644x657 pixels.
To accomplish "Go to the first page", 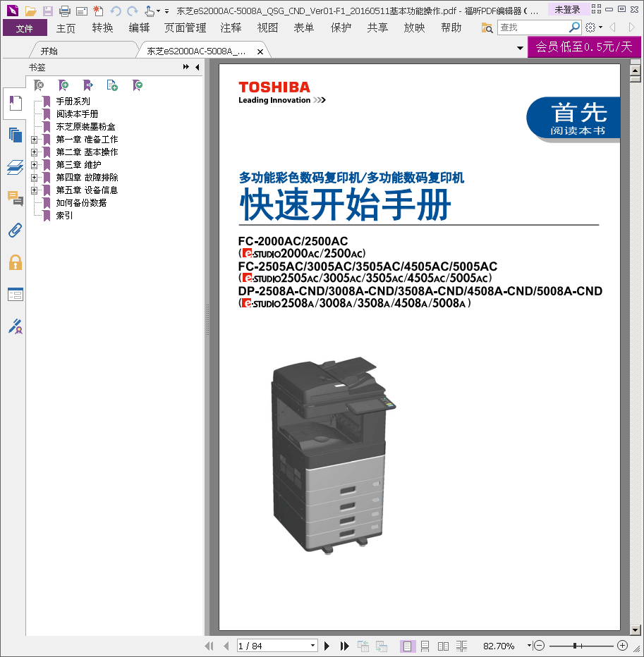I will 209,646.
